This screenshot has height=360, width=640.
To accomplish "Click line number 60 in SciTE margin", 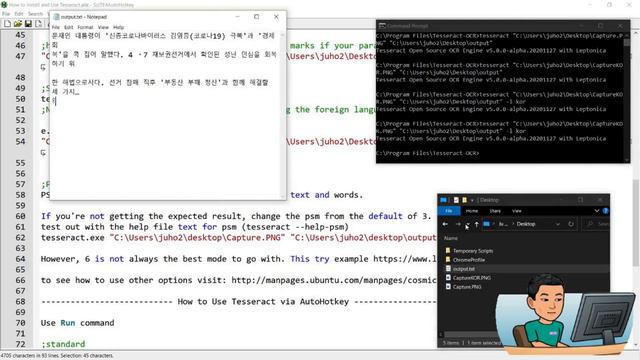I will click(x=20, y=216).
